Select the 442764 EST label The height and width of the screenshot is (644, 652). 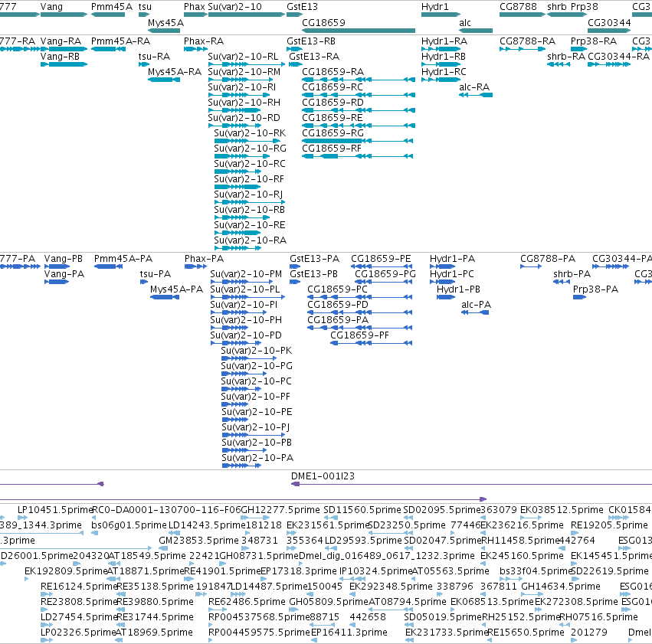[577, 541]
